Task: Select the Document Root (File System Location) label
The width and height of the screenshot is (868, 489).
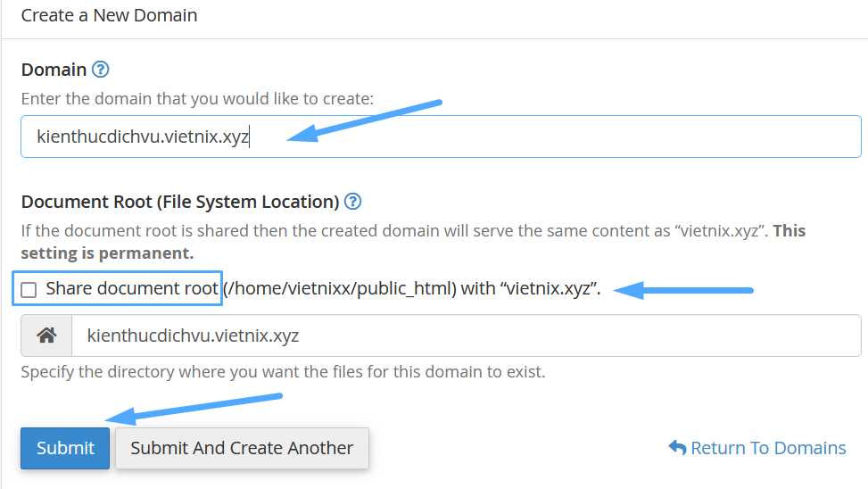Action: [x=180, y=202]
